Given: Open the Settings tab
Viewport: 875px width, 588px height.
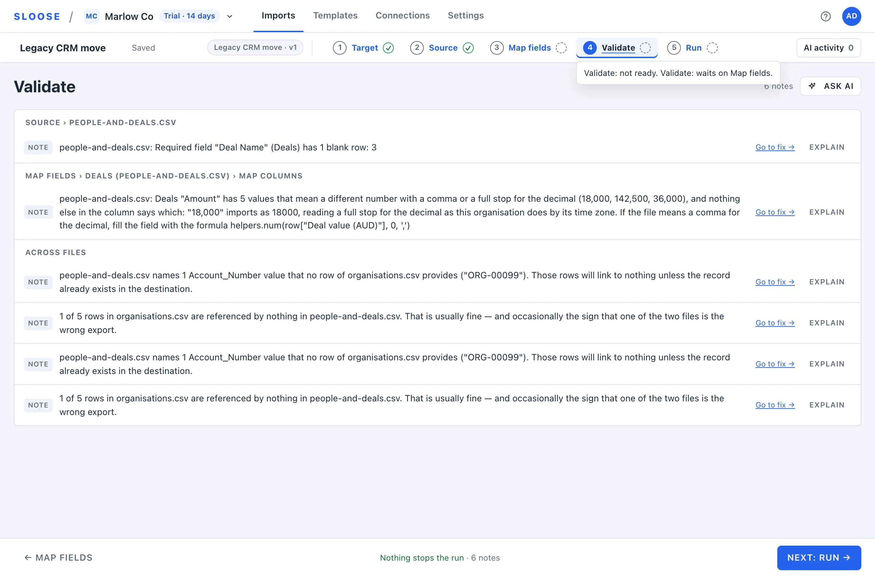Looking at the screenshot, I should (466, 16).
